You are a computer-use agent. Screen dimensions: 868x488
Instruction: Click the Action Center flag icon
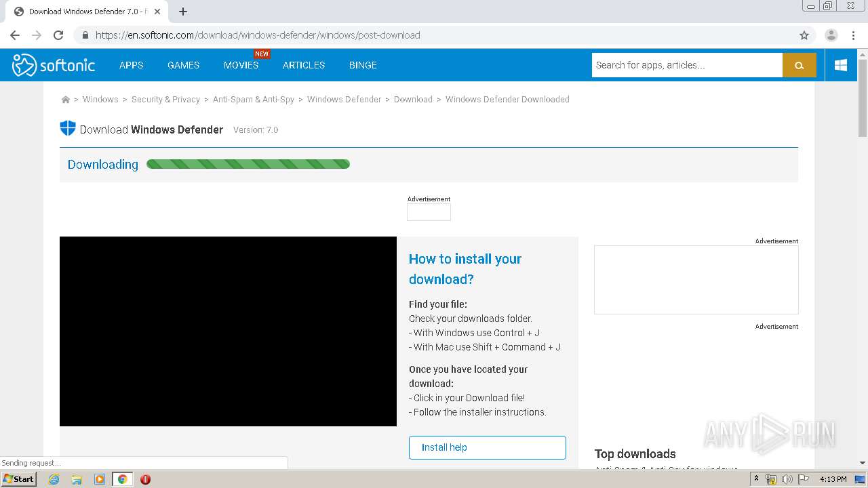(804, 479)
